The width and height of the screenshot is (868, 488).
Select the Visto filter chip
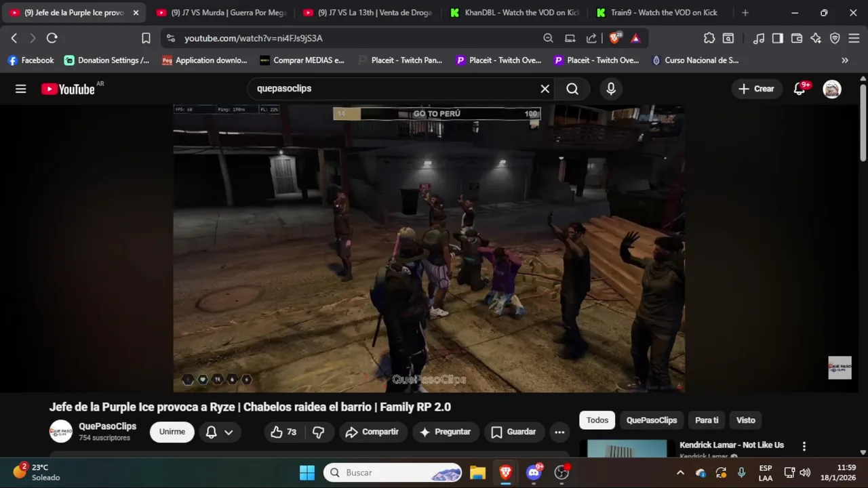coord(746,420)
